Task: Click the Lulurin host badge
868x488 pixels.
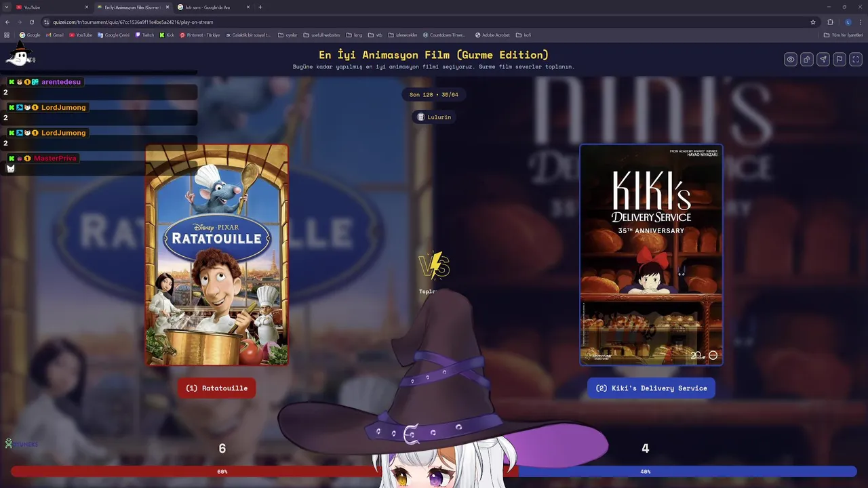Action: 434,117
